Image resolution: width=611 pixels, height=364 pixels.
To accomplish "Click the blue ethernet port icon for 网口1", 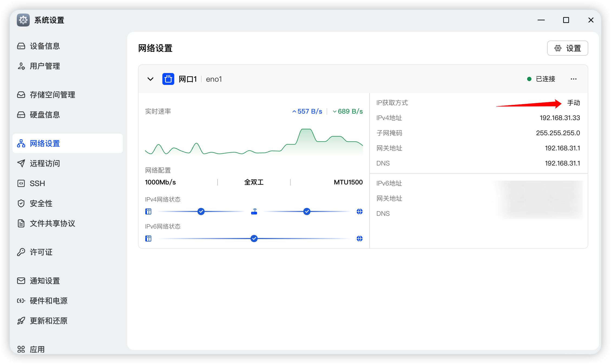I will (168, 79).
